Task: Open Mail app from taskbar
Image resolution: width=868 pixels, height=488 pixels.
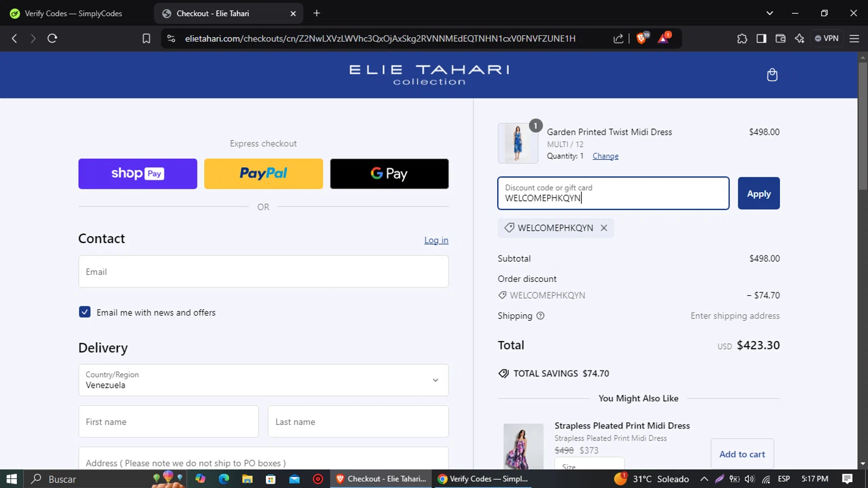Action: coord(295,479)
